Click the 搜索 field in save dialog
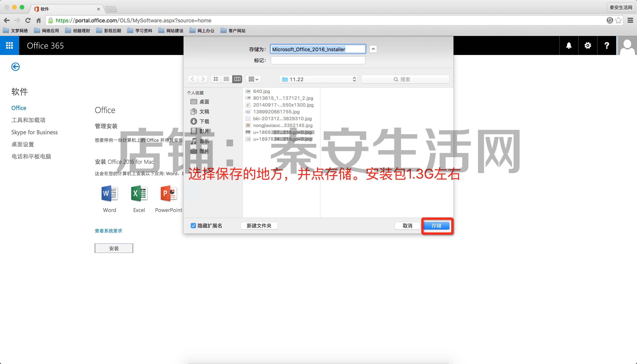The height and width of the screenshot is (364, 637). [x=405, y=79]
